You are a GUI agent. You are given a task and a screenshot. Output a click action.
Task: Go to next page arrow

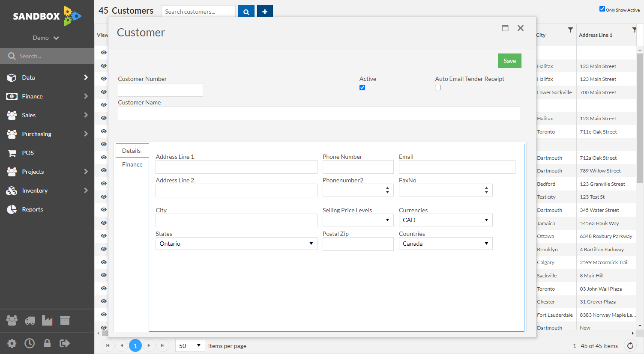pyautogui.click(x=149, y=345)
